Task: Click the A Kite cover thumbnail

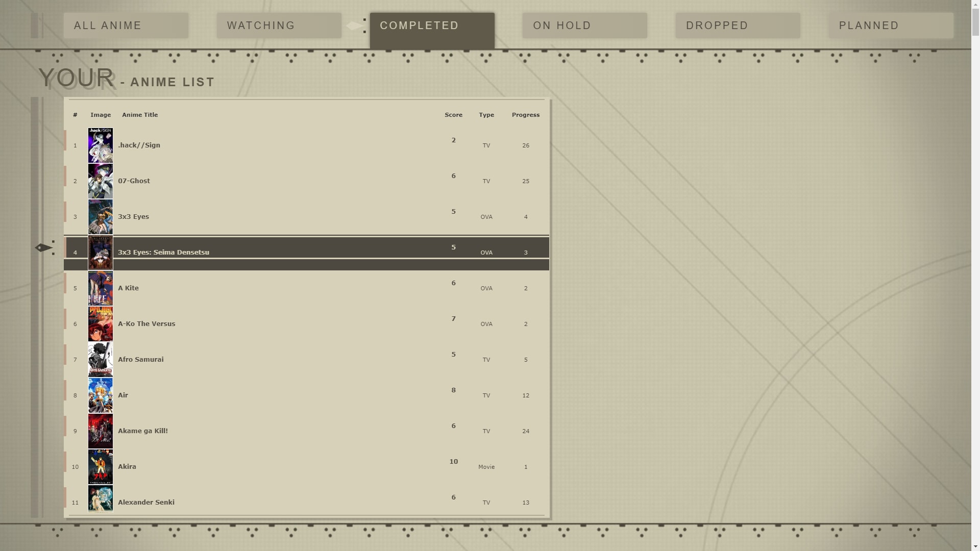Action: pyautogui.click(x=101, y=288)
